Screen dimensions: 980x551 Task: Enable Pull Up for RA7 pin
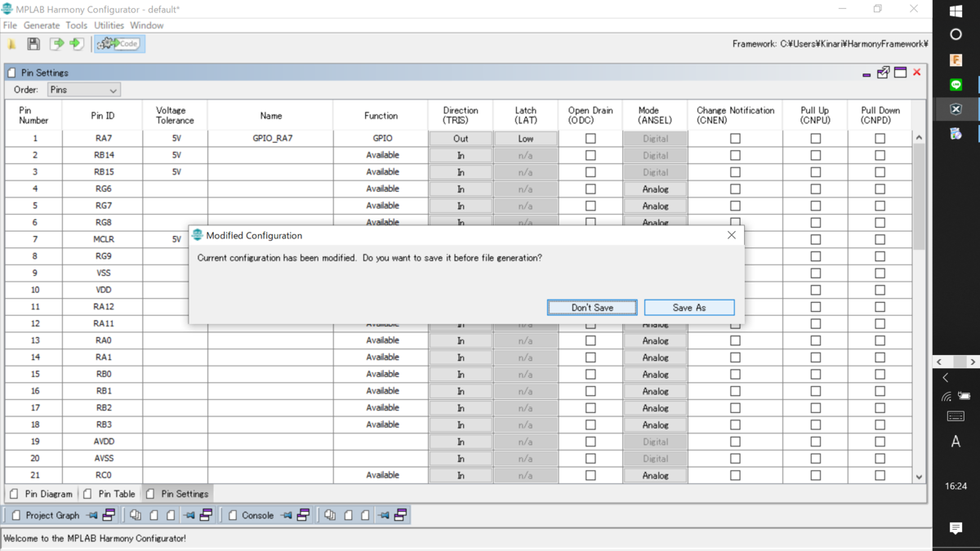815,139
